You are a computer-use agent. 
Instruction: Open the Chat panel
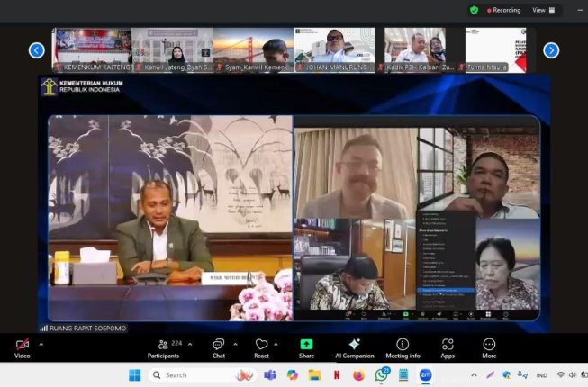pyautogui.click(x=219, y=348)
